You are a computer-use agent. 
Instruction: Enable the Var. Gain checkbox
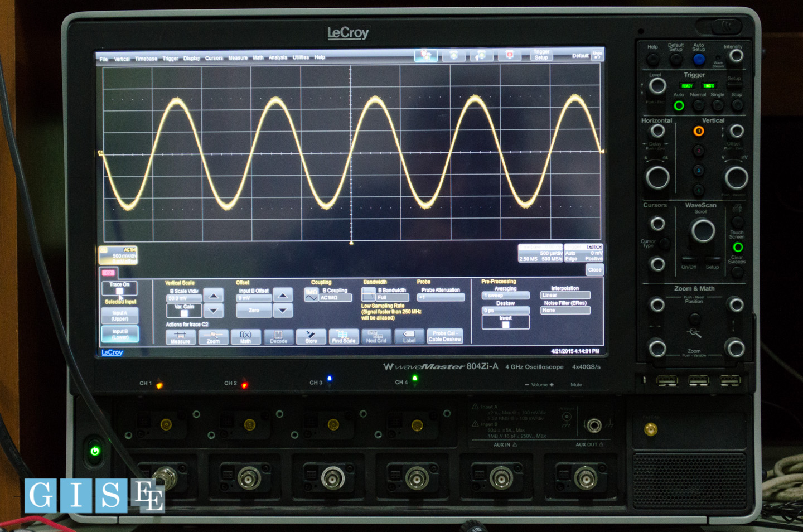(x=184, y=313)
